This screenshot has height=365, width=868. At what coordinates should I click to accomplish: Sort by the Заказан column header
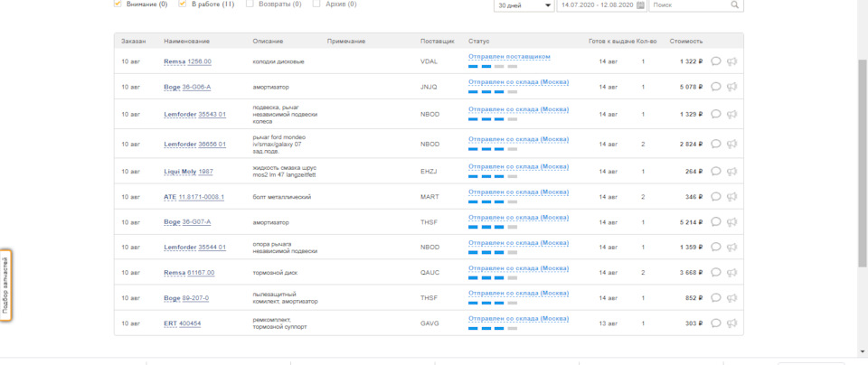point(134,42)
